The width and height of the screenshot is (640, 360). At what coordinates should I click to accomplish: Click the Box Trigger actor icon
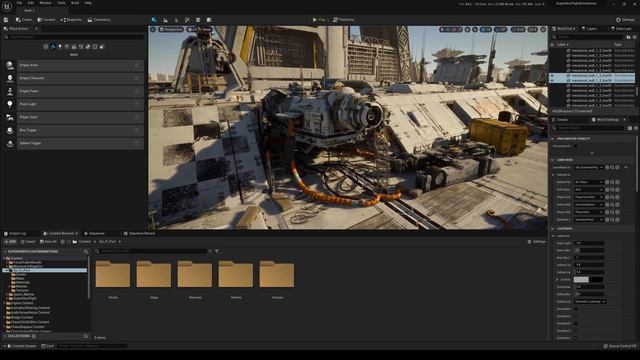(x=10, y=130)
